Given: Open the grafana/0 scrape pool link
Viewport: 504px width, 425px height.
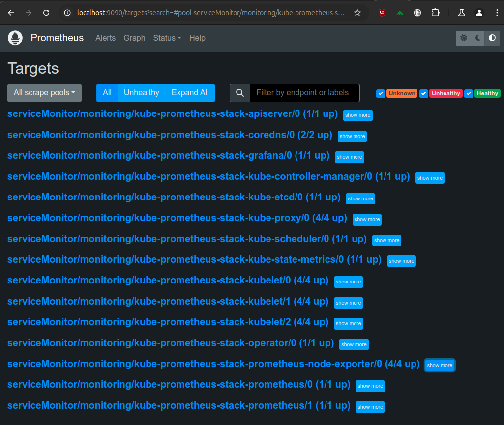Looking at the screenshot, I should tap(169, 155).
